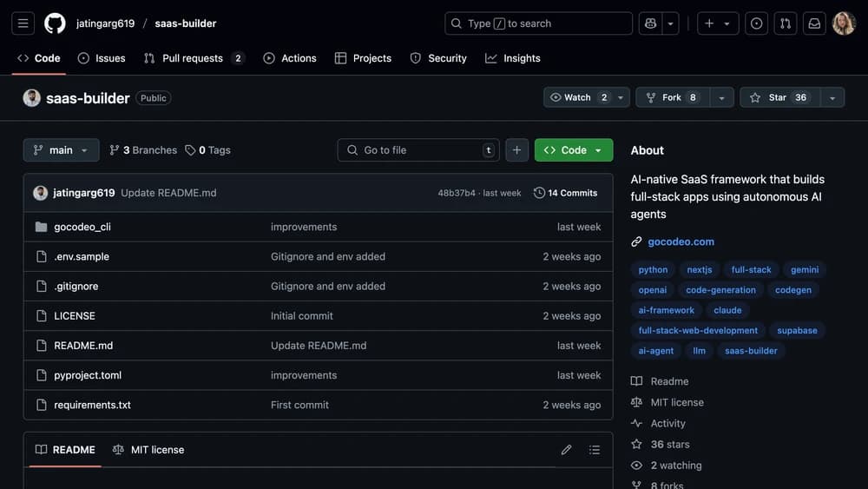Select the README tab in file viewer
This screenshot has width=868, height=489.
pyautogui.click(x=65, y=450)
